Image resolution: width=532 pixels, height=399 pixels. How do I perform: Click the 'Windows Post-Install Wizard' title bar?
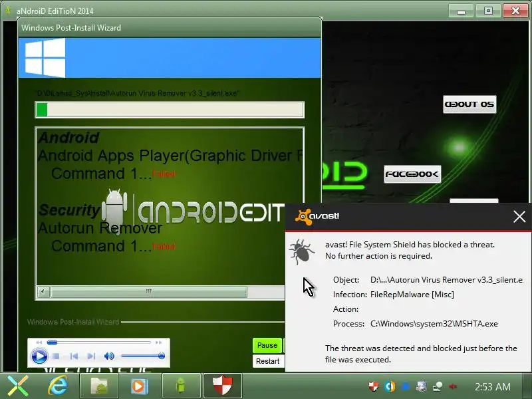[x=170, y=28]
